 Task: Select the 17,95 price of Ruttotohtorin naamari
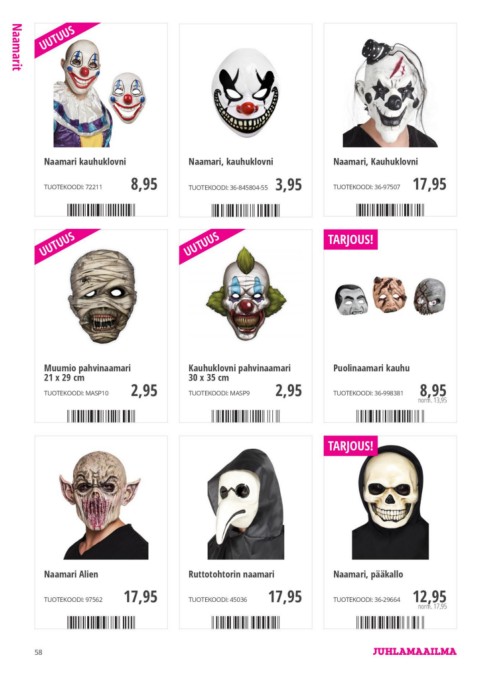coord(285,597)
